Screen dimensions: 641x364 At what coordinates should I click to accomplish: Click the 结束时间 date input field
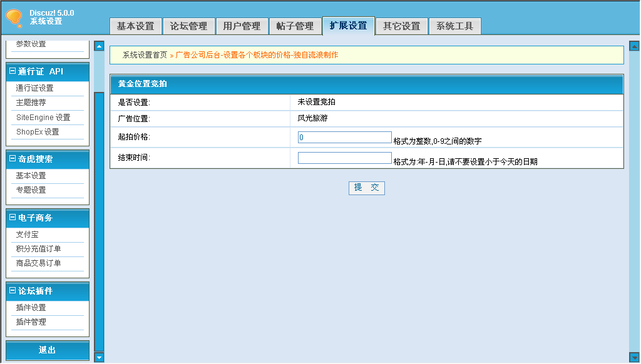click(344, 158)
